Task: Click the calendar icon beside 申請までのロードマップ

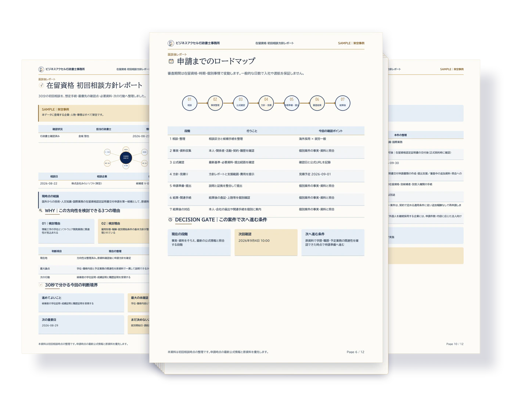Action: pos(171,61)
